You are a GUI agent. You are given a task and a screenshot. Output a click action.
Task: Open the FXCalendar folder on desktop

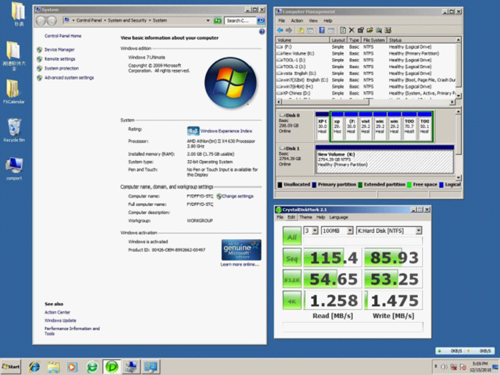pos(14,92)
